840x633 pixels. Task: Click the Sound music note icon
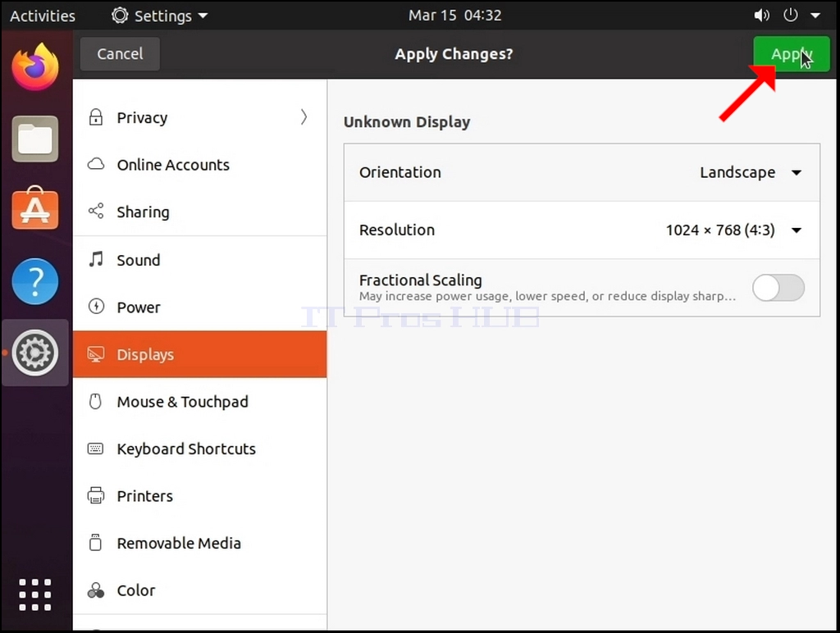click(x=96, y=259)
